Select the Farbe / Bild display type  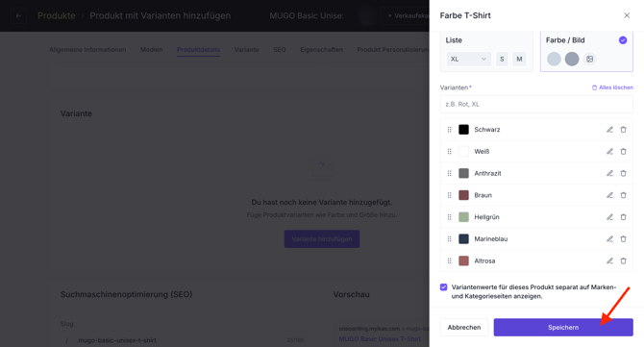coord(586,51)
